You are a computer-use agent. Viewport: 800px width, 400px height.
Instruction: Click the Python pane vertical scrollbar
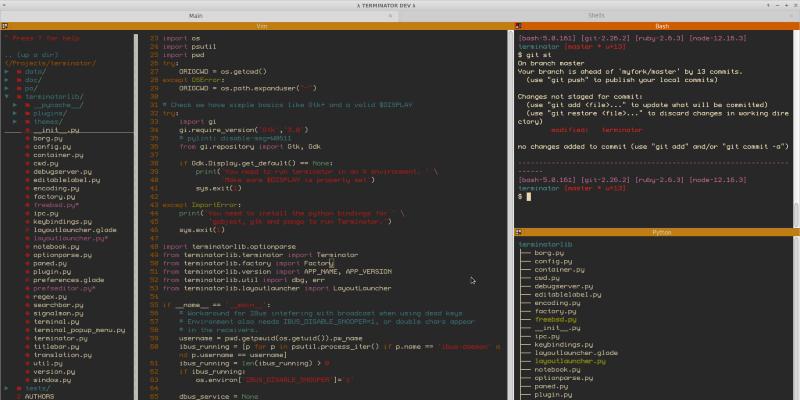tap(795, 320)
